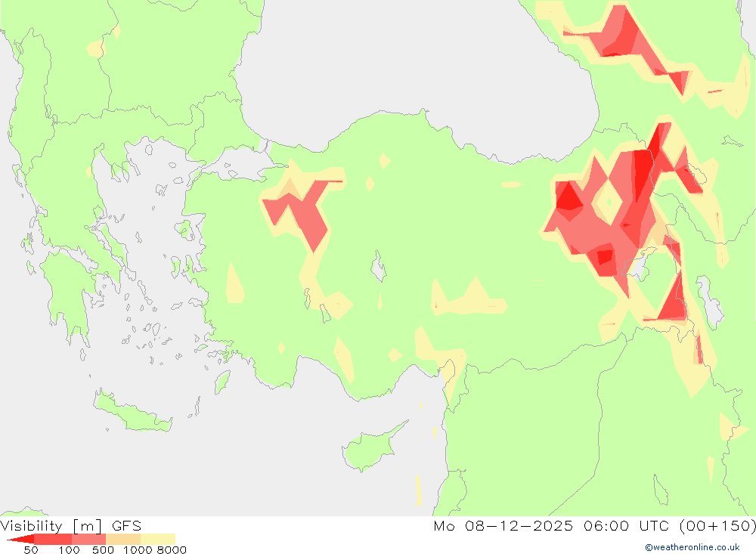Select the 1000-8000 m pale yellow legend swatch
This screenshot has width=756, height=554.
coord(158,539)
